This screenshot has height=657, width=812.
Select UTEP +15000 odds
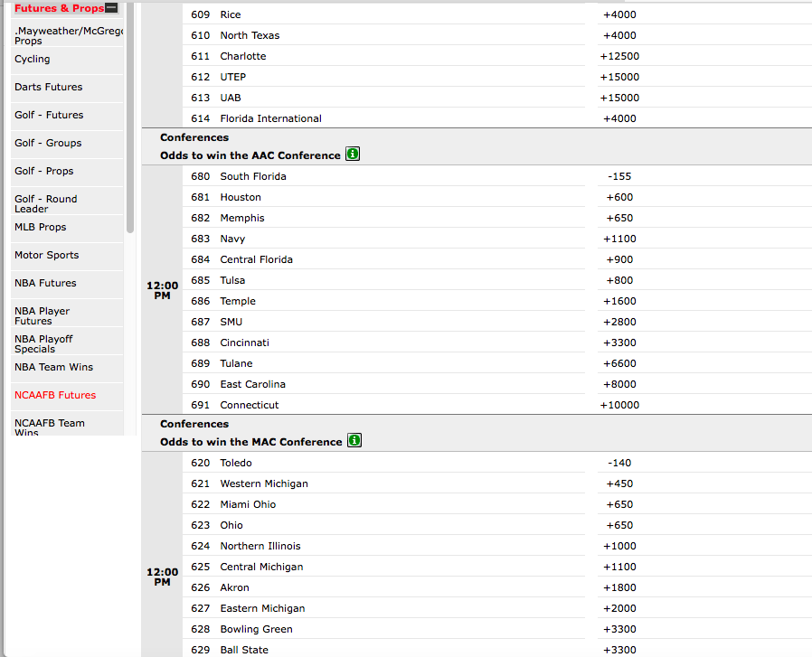[x=619, y=77]
